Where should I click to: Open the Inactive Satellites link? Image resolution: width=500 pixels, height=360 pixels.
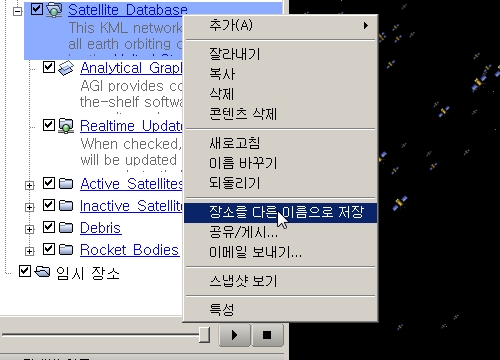131,206
